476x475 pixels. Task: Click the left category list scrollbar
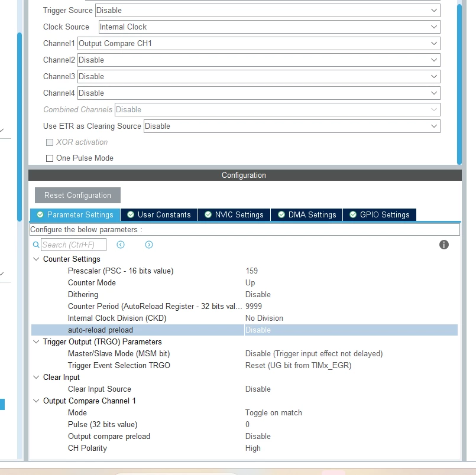(x=20, y=127)
